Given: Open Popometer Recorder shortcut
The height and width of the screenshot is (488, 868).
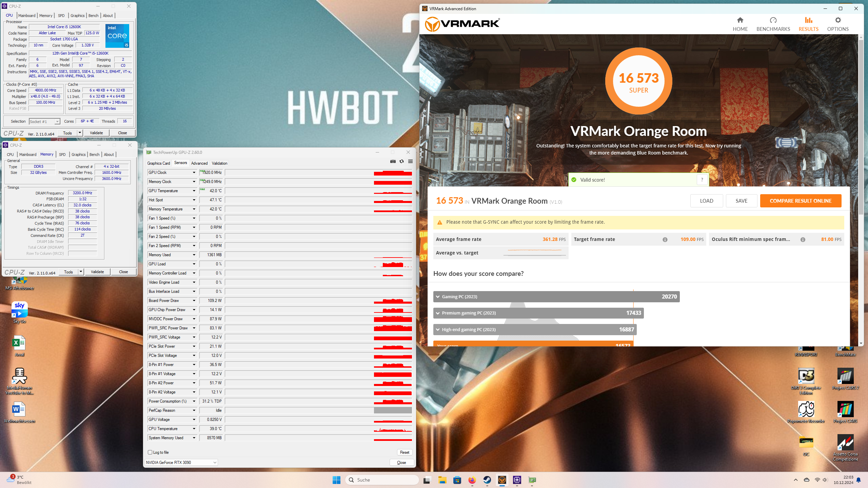Looking at the screenshot, I should pos(806,412).
